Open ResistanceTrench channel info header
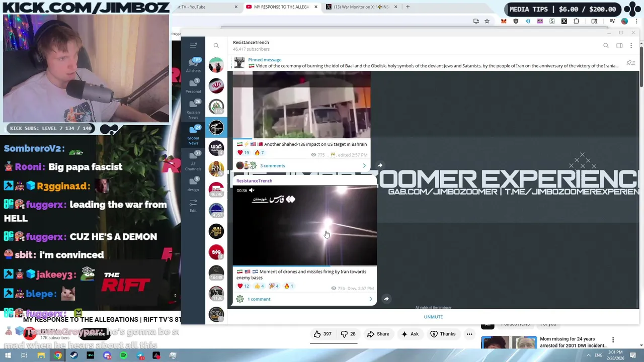This screenshot has height=362, width=644. click(x=251, y=45)
